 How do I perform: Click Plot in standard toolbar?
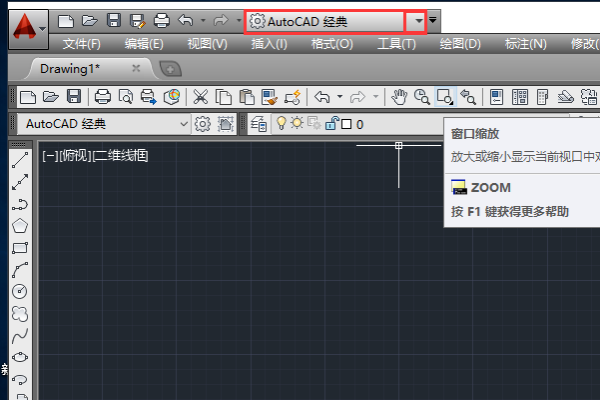[103, 97]
